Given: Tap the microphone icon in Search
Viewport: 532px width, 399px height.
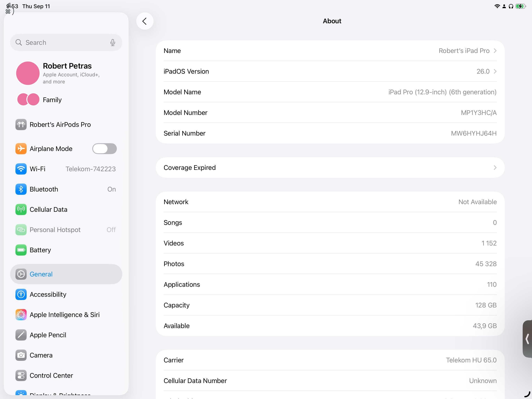Looking at the screenshot, I should 113,43.
